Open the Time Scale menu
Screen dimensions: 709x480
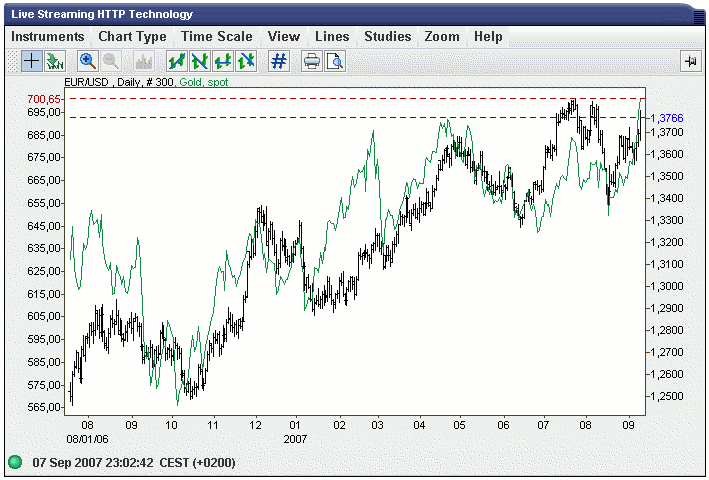[217, 37]
